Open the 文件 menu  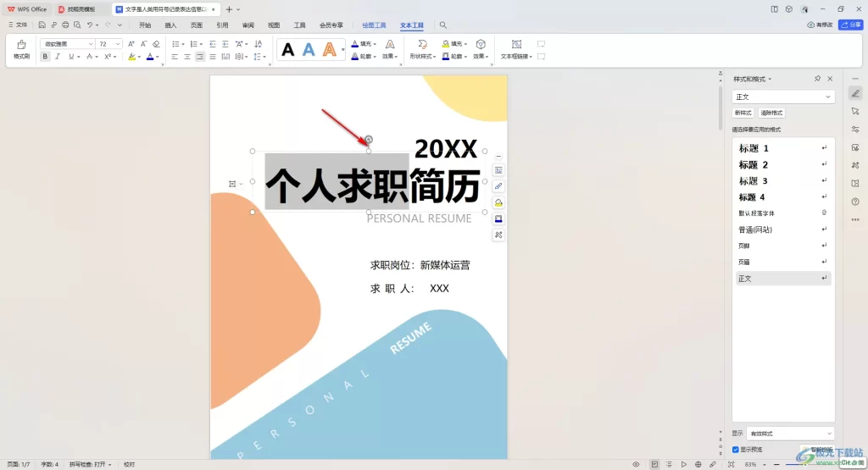coord(18,25)
